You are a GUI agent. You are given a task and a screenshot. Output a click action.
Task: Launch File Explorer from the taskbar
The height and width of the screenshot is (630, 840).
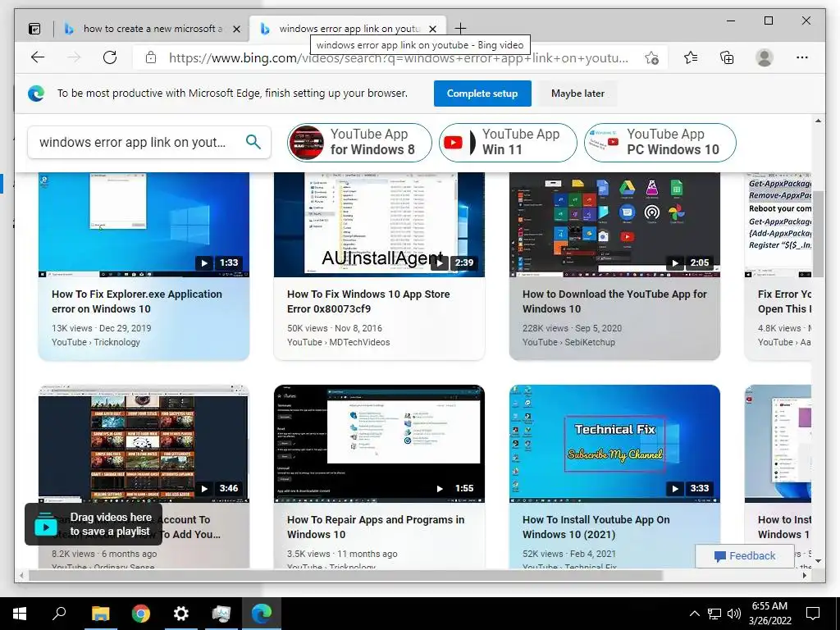100,614
